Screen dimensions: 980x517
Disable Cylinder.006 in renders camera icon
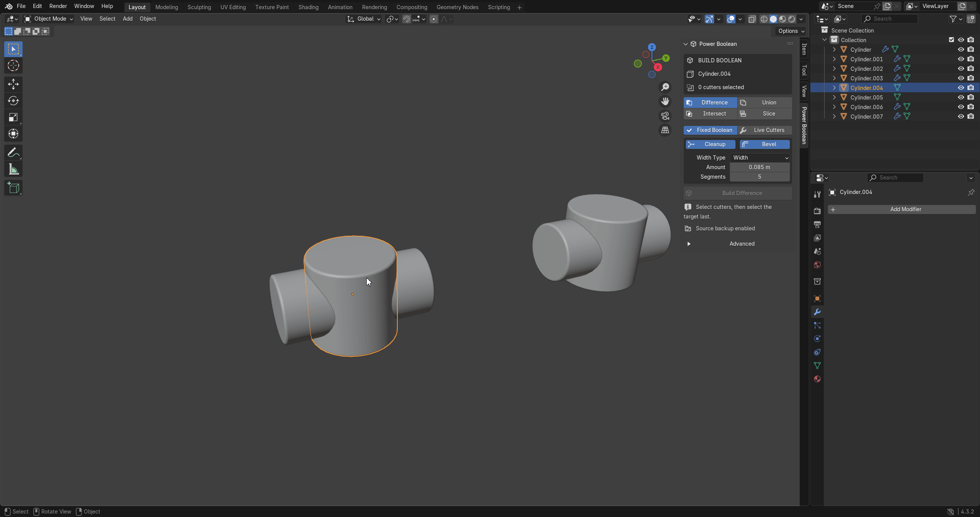pos(971,107)
